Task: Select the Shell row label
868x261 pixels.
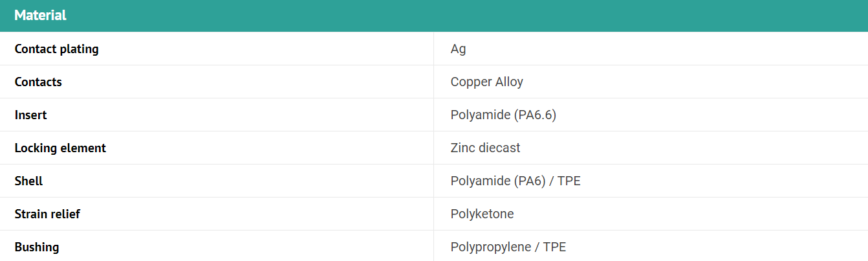Action: pos(28,181)
